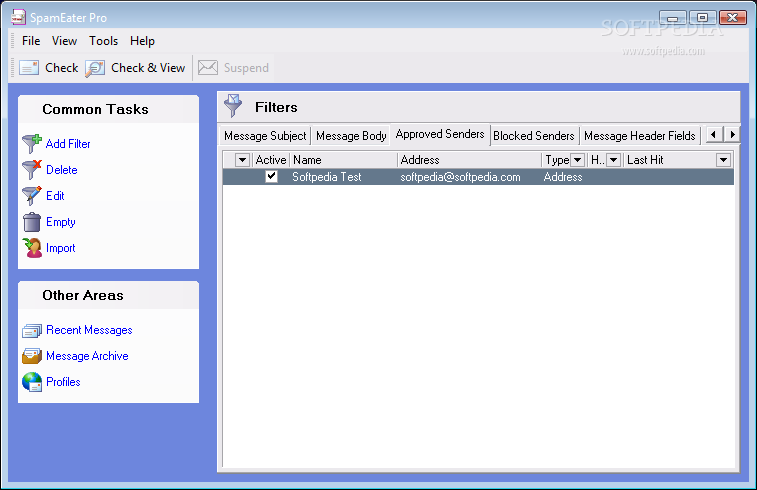Click the Suspend toolbar label
757x490 pixels.
pyautogui.click(x=246, y=68)
